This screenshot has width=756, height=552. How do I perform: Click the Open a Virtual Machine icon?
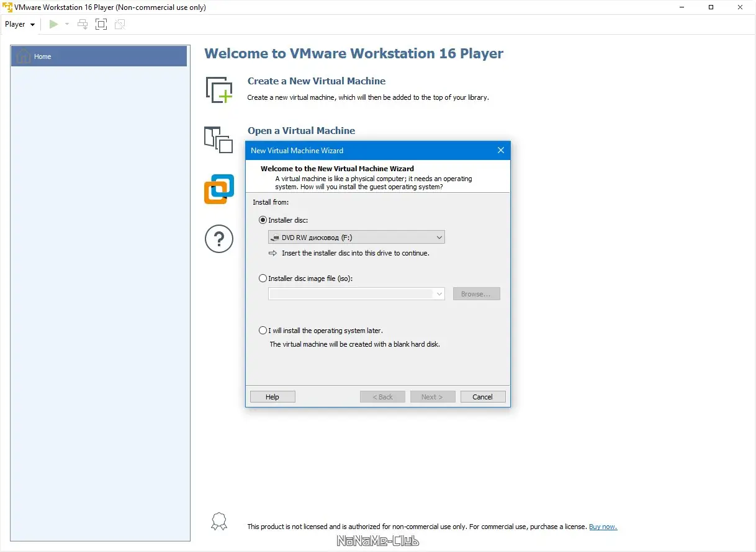(218, 139)
